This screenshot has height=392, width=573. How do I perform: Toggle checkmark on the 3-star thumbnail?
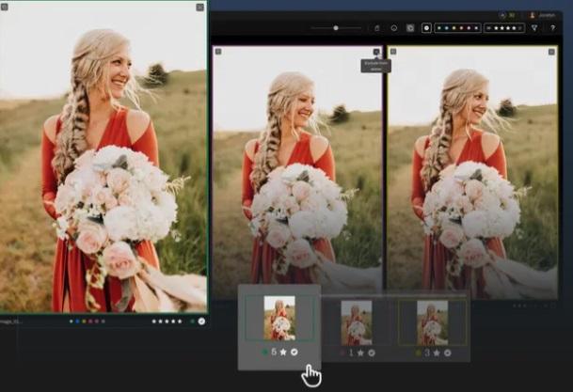pyautogui.click(x=448, y=353)
